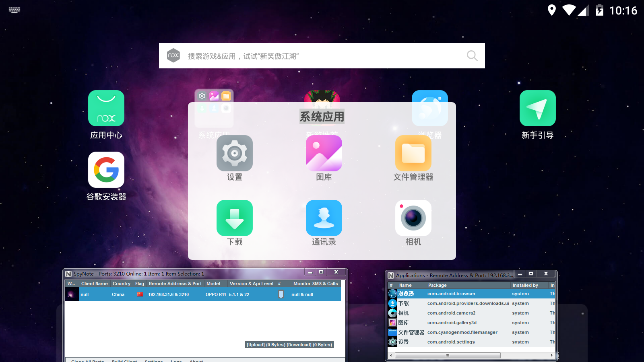Click the phone device icon in the client row

coord(281,294)
